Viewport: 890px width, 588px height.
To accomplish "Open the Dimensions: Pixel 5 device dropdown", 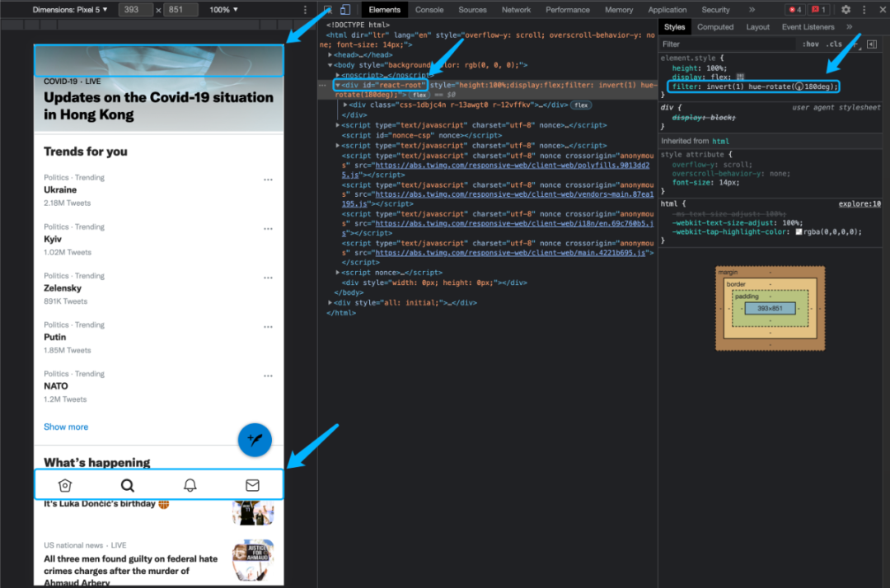I will coord(70,10).
